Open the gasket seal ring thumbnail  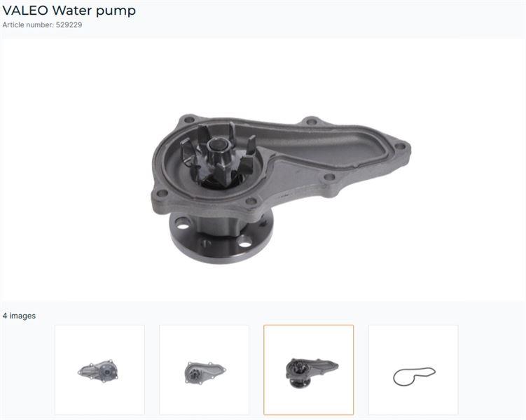[x=413, y=370]
